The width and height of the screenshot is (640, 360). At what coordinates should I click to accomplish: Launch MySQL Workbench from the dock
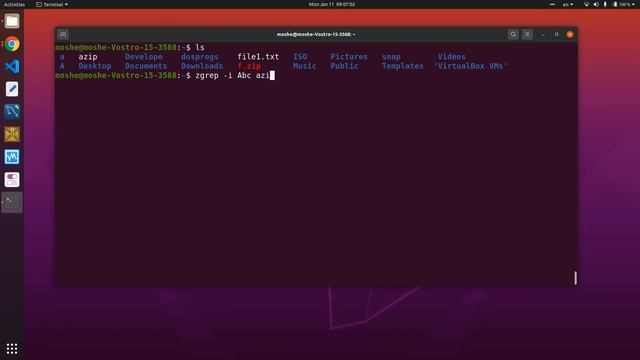pos(12,111)
